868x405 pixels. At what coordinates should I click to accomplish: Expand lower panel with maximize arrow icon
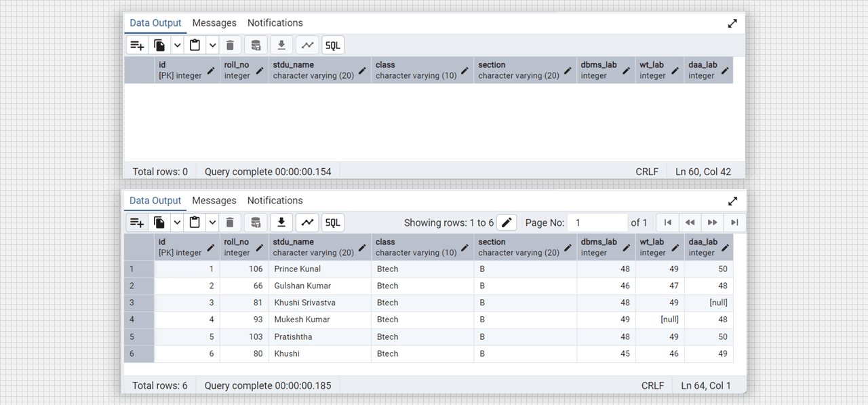[x=732, y=201]
